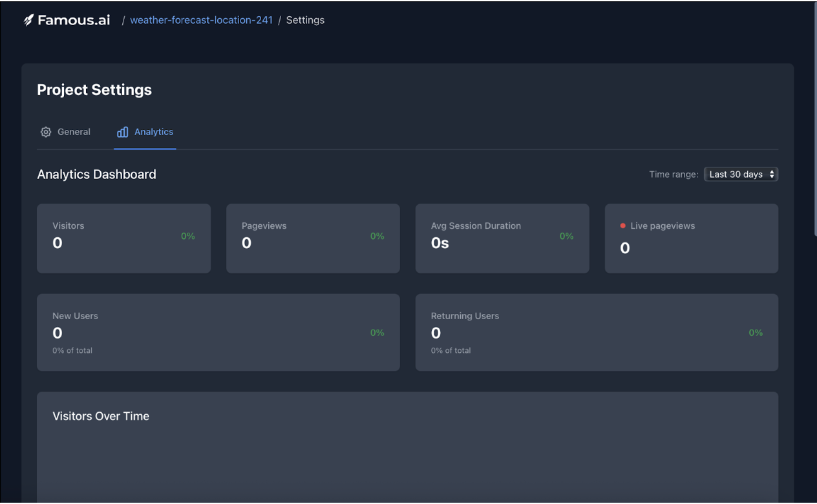Click the Visitors Over Time chart panel
Viewport: 817px width, 504px height.
coord(407,452)
